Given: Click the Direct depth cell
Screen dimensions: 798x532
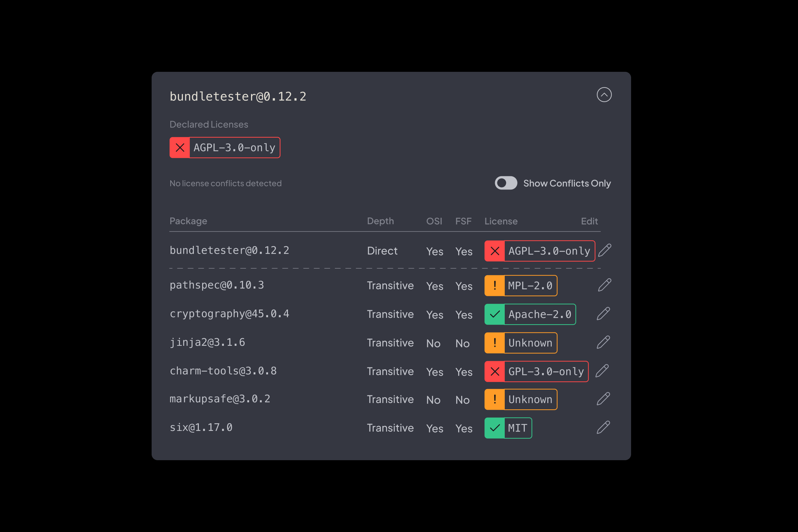Looking at the screenshot, I should coord(382,251).
